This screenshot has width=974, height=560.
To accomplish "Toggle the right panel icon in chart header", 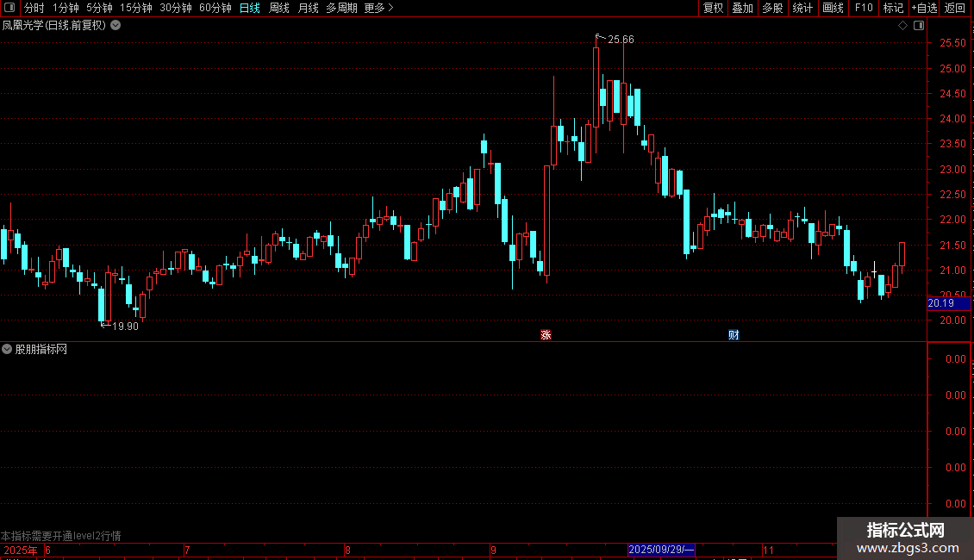I will coord(919,26).
